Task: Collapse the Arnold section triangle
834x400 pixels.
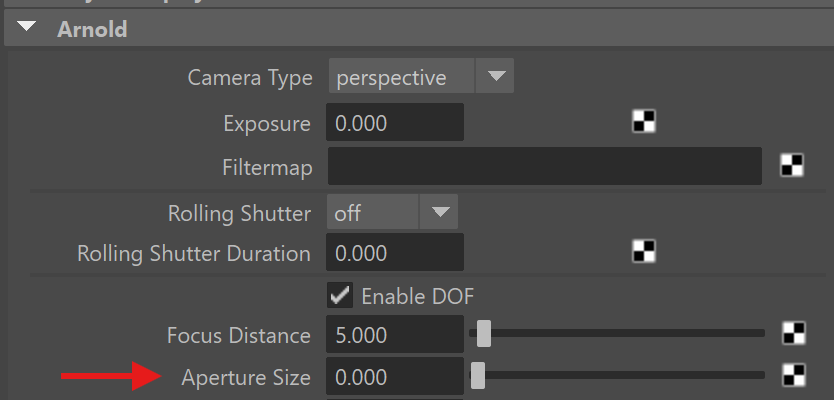Action: (27, 29)
